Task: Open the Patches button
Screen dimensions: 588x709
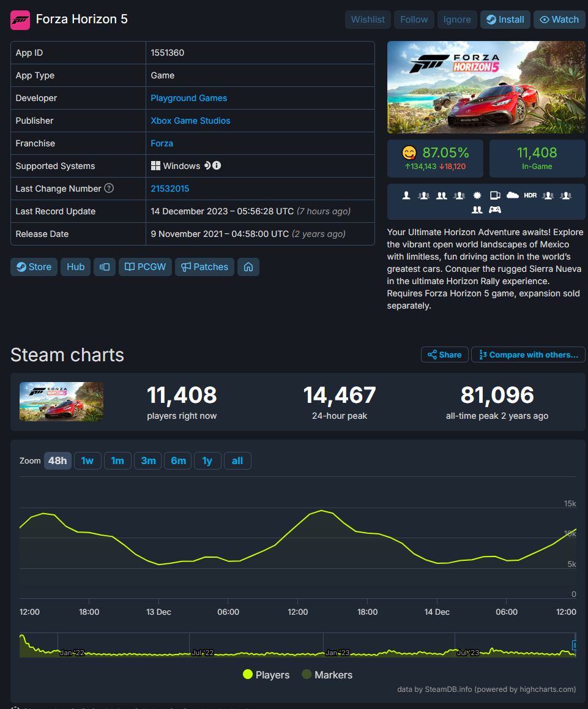Action: pos(204,267)
